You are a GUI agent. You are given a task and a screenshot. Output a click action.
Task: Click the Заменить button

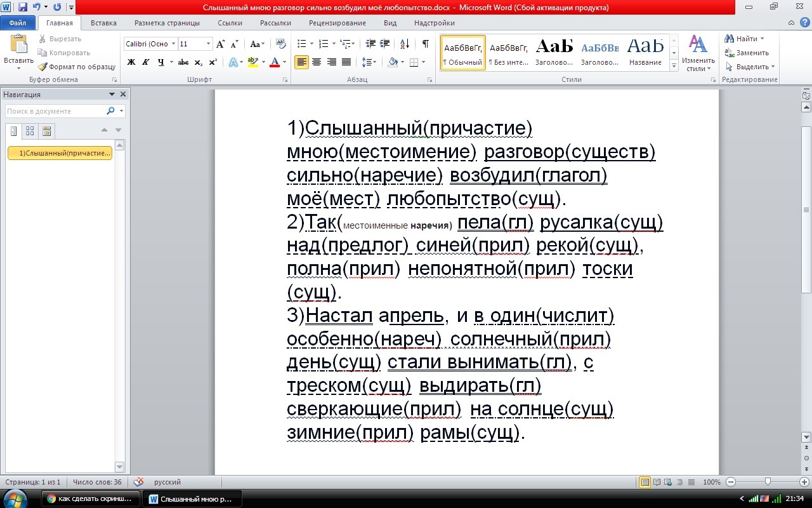click(x=747, y=53)
